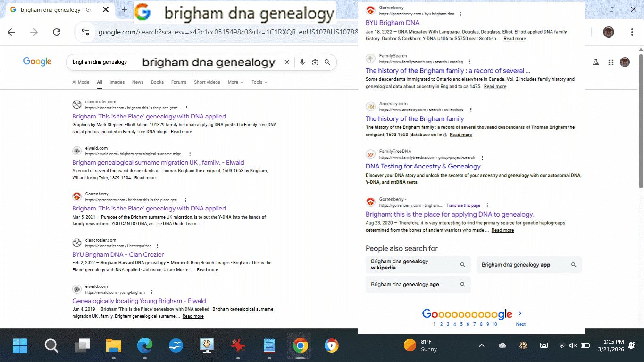644x362 pixels.
Task: Click the voice search microphone icon
Action: pos(302,62)
